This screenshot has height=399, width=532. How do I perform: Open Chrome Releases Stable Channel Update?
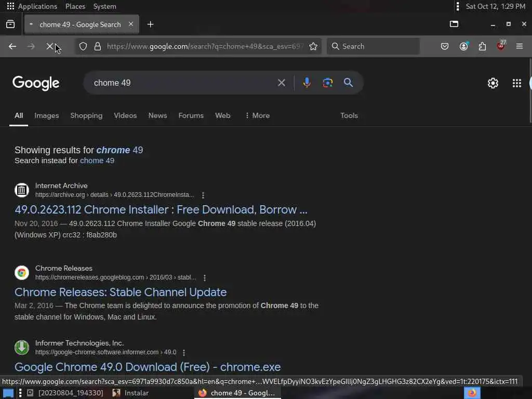tap(121, 292)
